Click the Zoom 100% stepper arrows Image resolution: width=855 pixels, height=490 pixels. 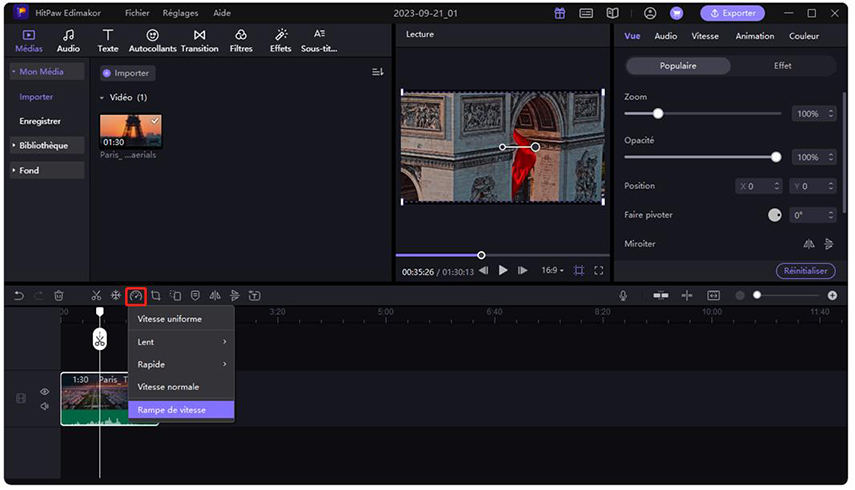[x=831, y=113]
